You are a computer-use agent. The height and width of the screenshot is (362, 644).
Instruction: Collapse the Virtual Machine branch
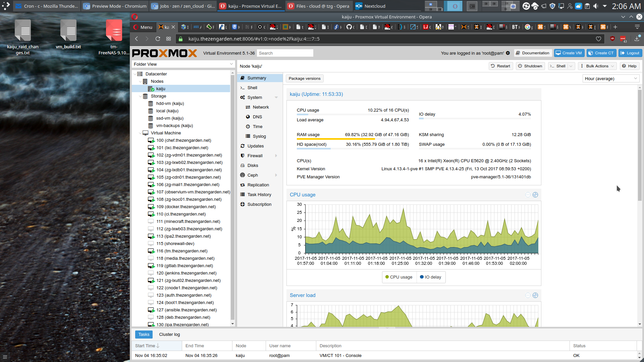(141, 133)
